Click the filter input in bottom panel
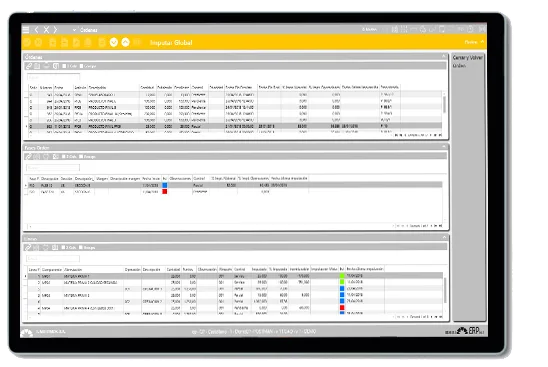Image resolution: width=548 pixels, height=367 pixels. pyautogui.click(x=53, y=259)
